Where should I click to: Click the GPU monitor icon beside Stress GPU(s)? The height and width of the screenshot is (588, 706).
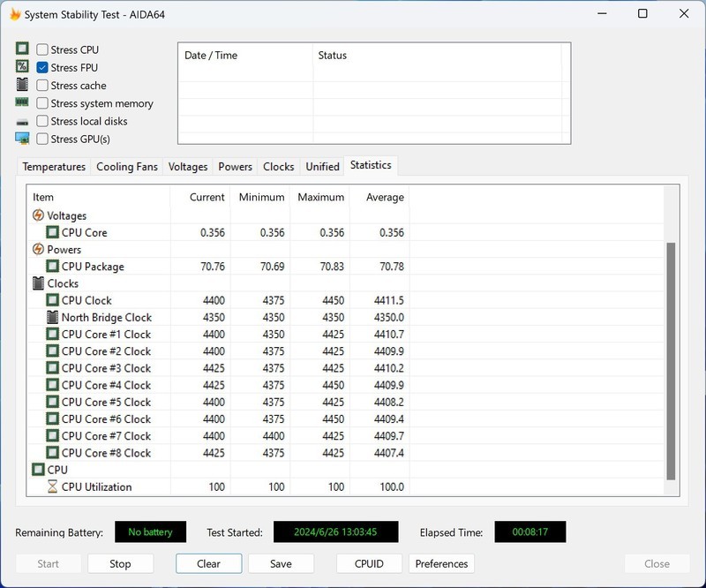pyautogui.click(x=23, y=139)
